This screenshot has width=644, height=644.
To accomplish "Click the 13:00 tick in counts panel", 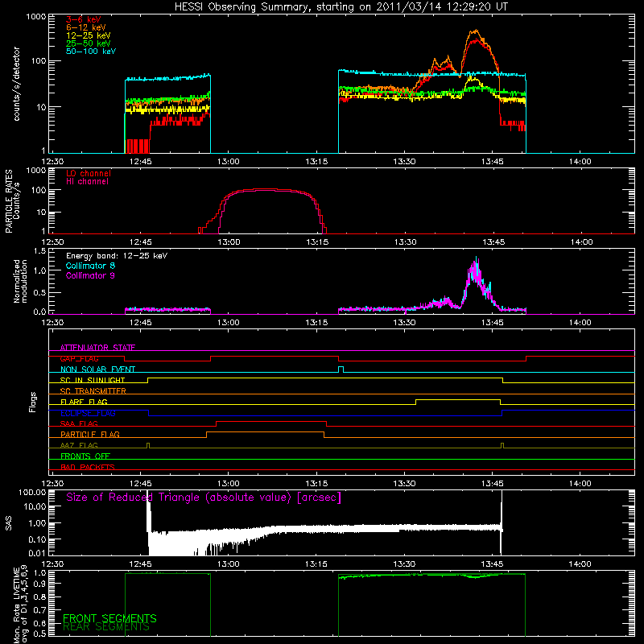I will click(228, 162).
